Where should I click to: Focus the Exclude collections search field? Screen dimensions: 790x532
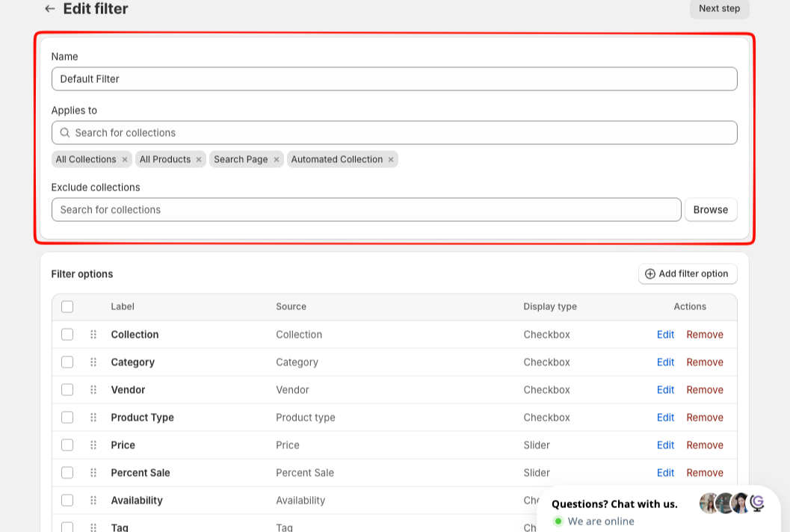click(x=366, y=209)
